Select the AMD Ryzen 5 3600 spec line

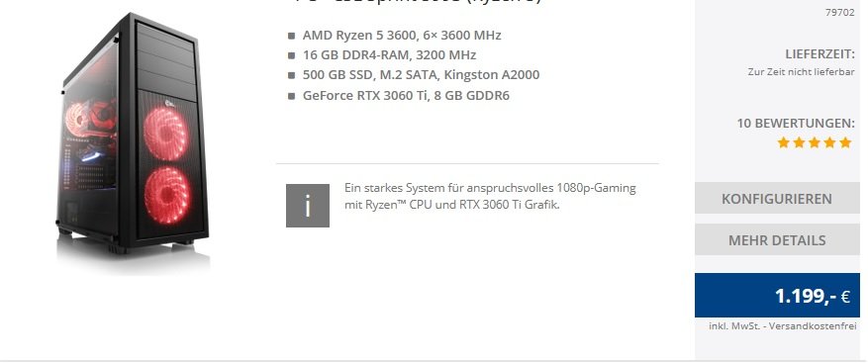(402, 36)
